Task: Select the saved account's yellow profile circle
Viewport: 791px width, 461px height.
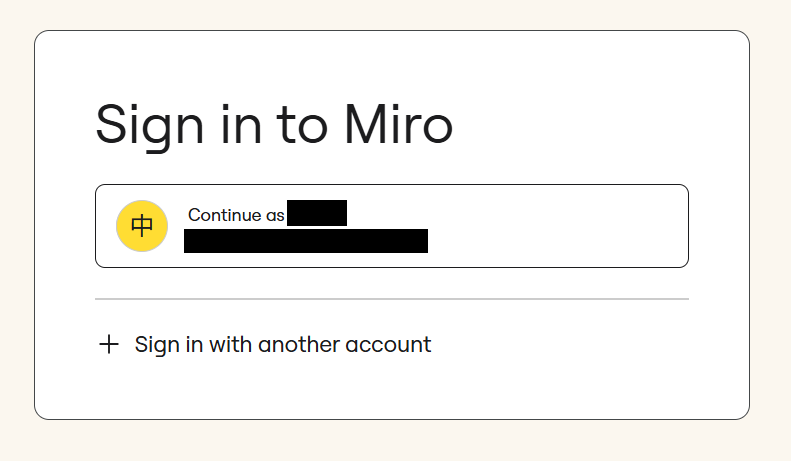Action: (141, 226)
